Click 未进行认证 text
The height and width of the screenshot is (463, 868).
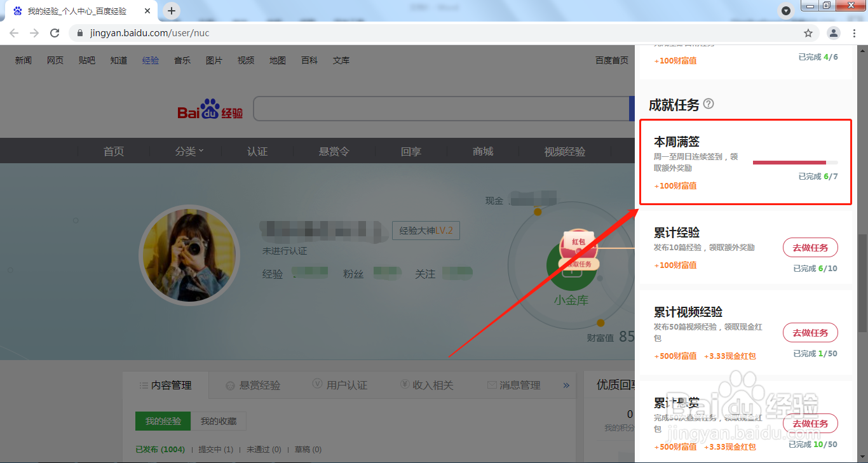pos(285,251)
